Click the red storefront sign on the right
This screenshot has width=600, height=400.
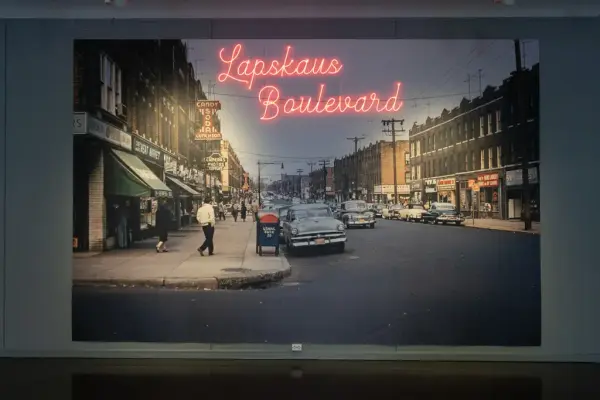point(485,181)
